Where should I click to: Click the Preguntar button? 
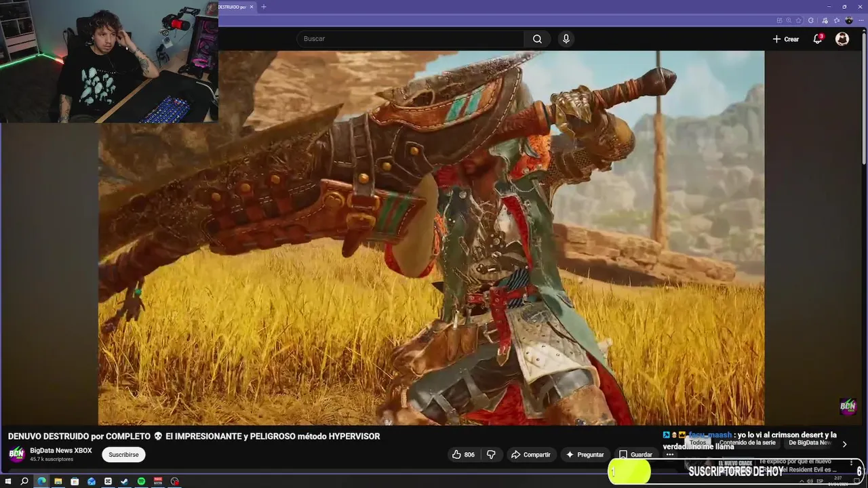point(585,455)
